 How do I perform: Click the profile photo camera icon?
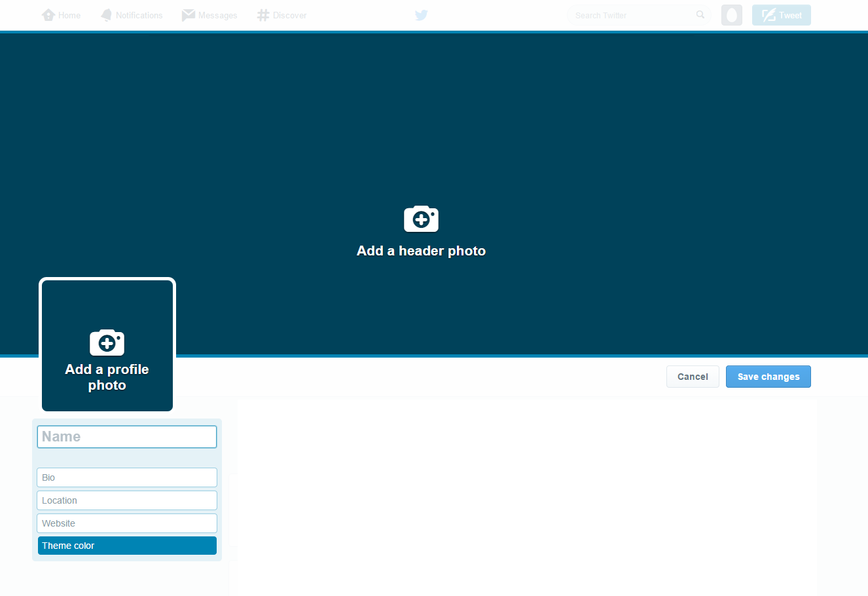click(x=107, y=343)
